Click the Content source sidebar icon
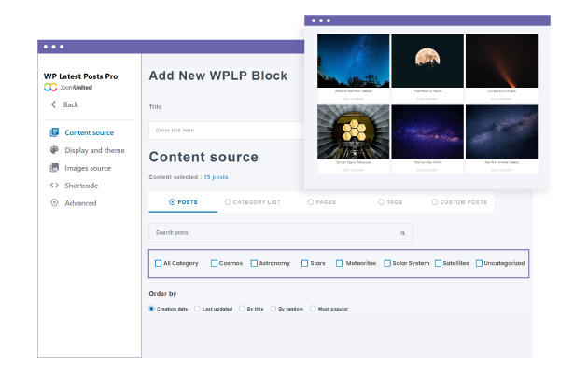The width and height of the screenshot is (588, 373). pos(54,132)
